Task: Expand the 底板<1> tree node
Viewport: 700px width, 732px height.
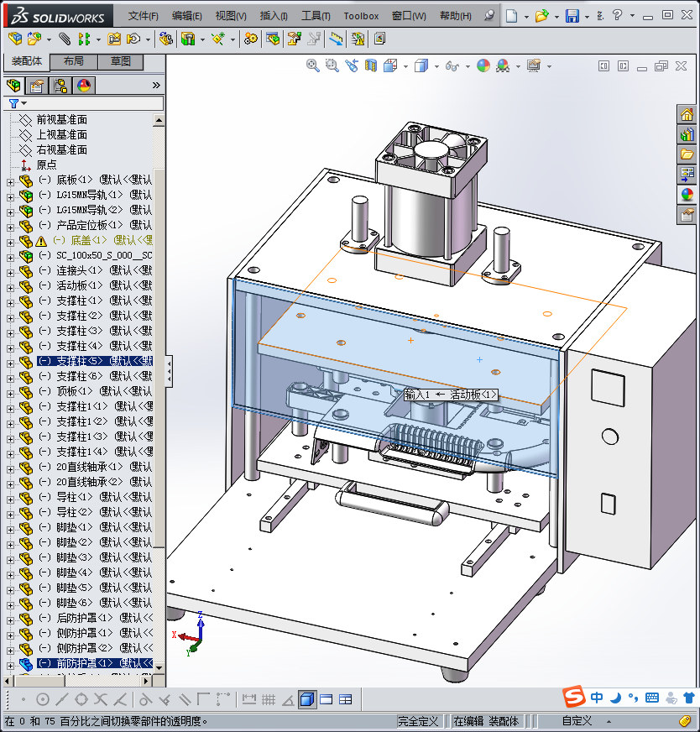Action: click(x=10, y=180)
